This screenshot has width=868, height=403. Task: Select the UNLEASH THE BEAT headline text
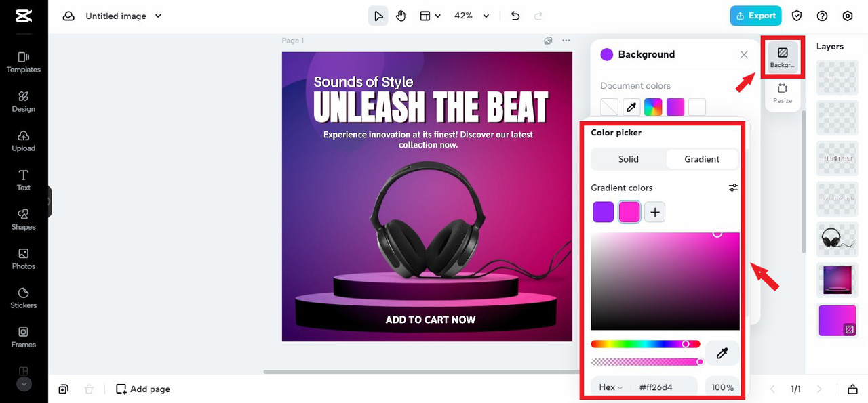point(431,108)
